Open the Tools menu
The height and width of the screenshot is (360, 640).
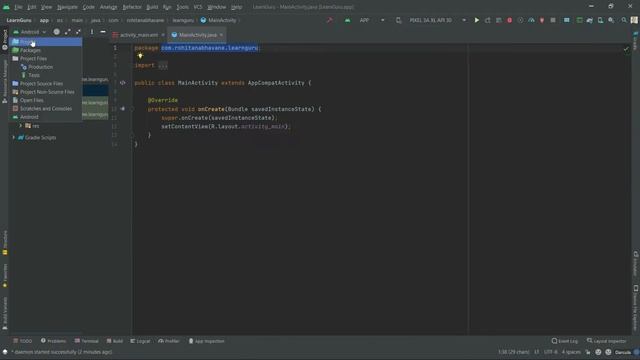click(x=182, y=7)
